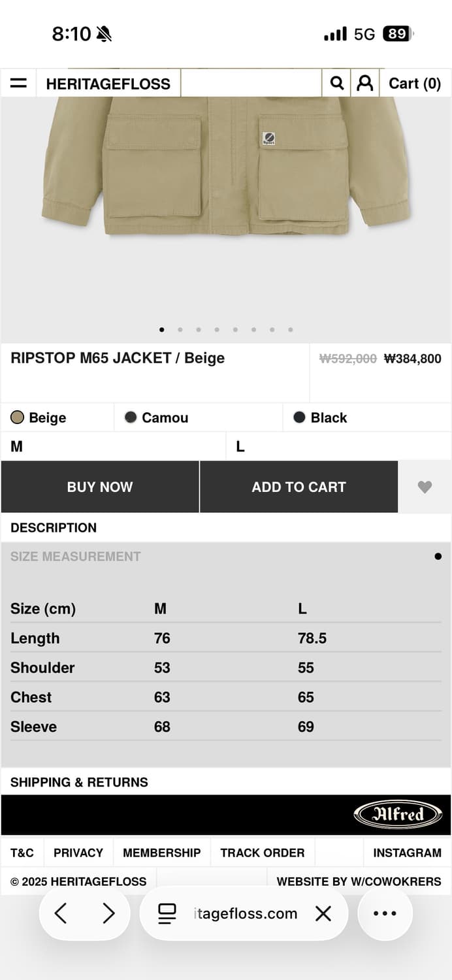This screenshot has width=452, height=980.
Task: Select the Camou color option
Action: coord(157,417)
